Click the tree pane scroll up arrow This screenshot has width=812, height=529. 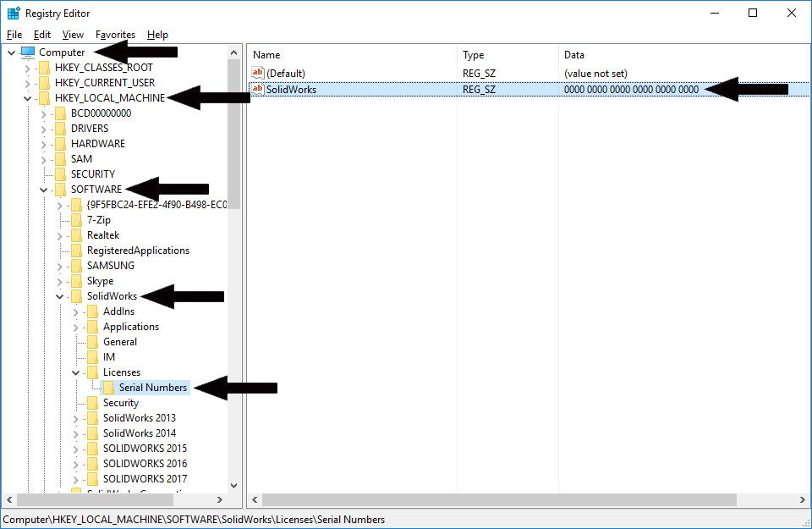pyautogui.click(x=233, y=52)
